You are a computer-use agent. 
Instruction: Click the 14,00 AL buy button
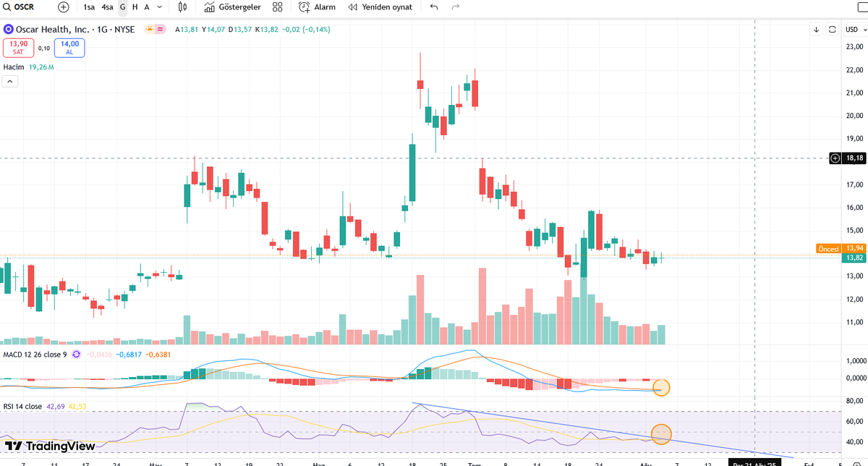coord(69,48)
